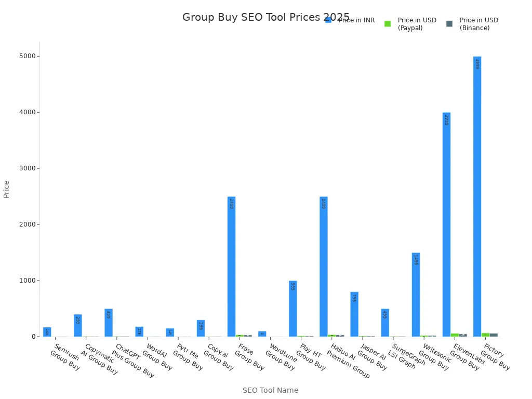The height and width of the screenshot is (399, 532).
Task: Click the blue 2499 bar for Hailuo AI Premium Group
Action: coord(323,267)
